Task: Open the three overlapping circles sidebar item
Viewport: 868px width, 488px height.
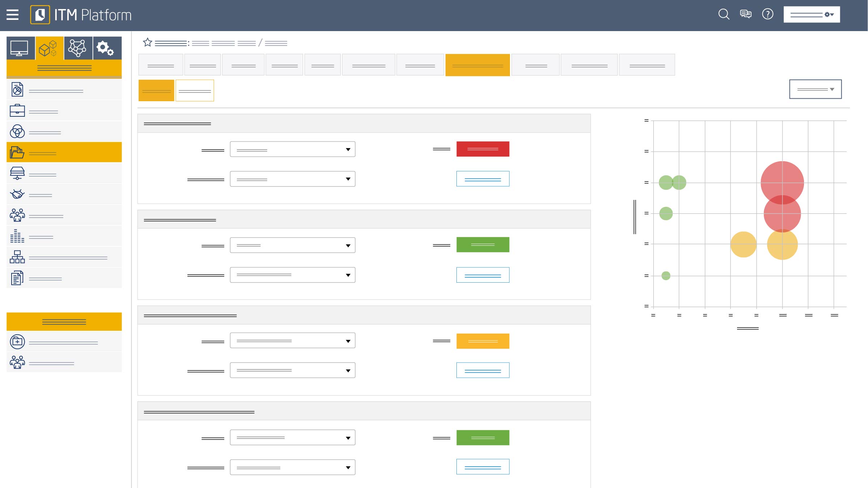Action: pos(64,132)
